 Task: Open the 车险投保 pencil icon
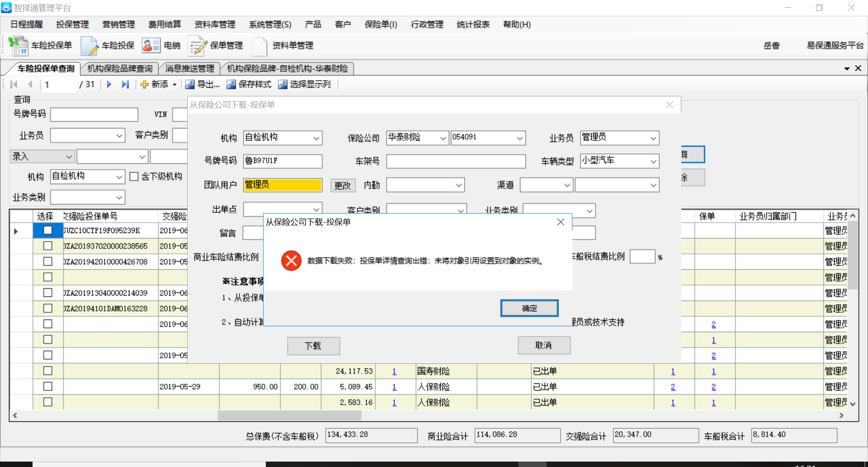pos(90,46)
